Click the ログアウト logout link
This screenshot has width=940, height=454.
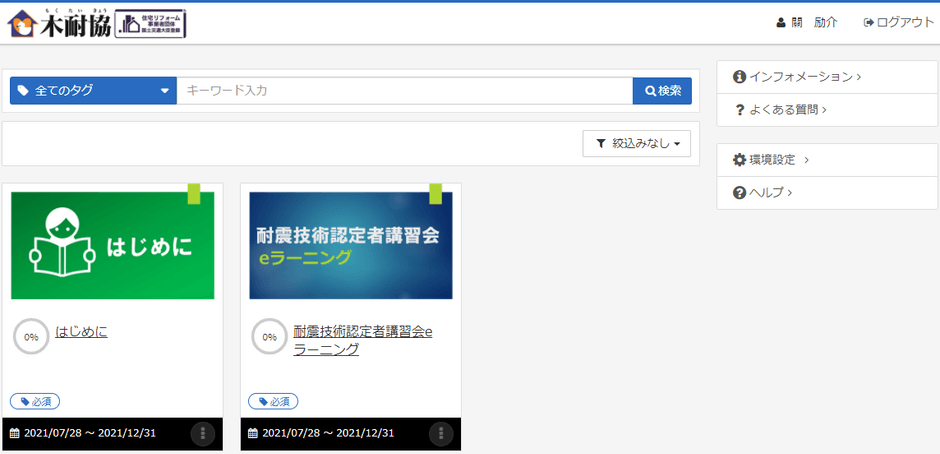pos(898,22)
